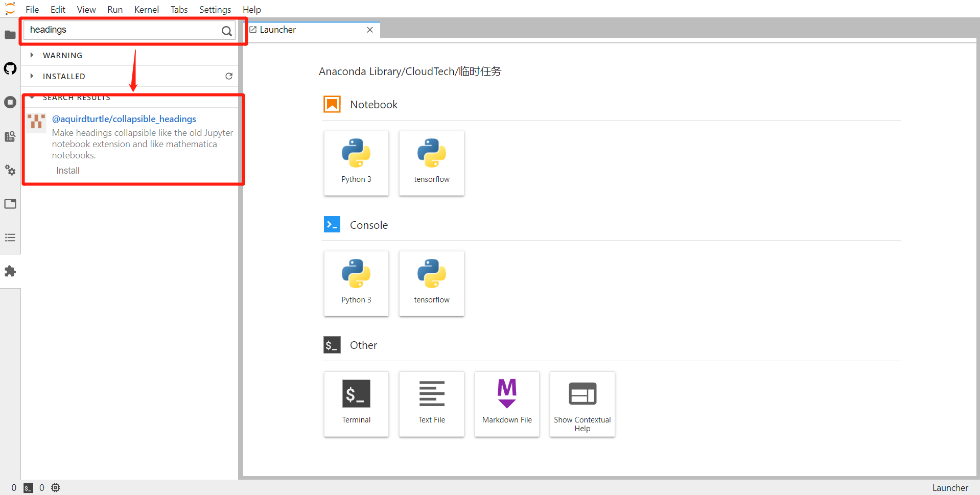Open the View menu
The image size is (980, 495).
(86, 10)
